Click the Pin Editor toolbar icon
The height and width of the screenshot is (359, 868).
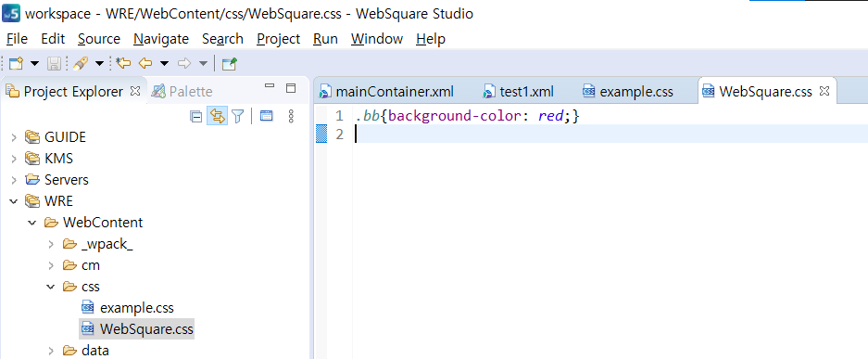pyautogui.click(x=229, y=64)
